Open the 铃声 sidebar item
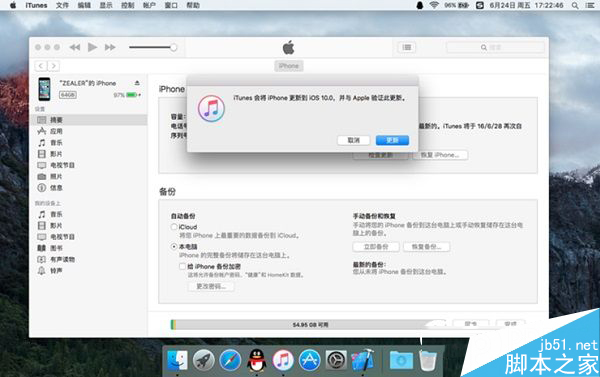This screenshot has height=377, width=600. coord(88,271)
